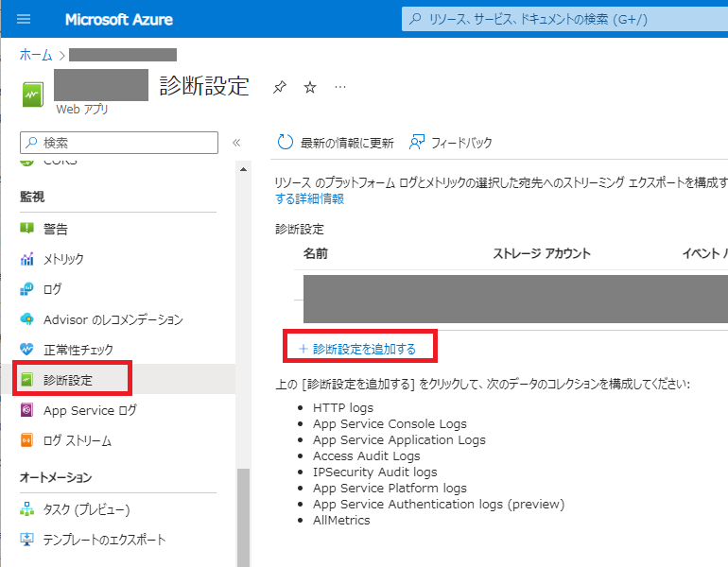Screen dimensions: 728x567
Task: Click the Microsoft Azure logo text
Action: coord(119,20)
